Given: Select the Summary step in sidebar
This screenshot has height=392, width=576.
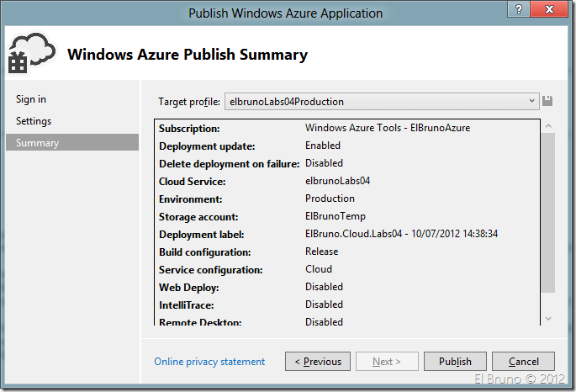Looking at the screenshot, I should tap(37, 143).
